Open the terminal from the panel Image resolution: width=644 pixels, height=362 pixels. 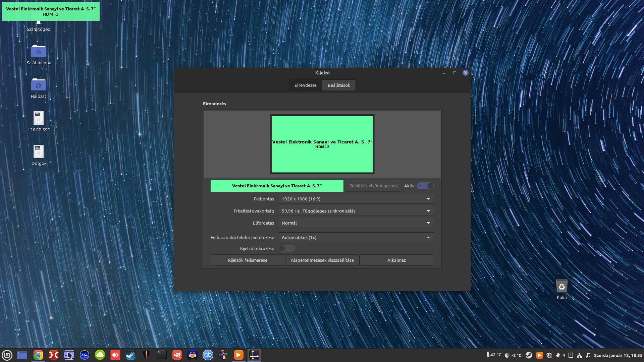(x=161, y=355)
